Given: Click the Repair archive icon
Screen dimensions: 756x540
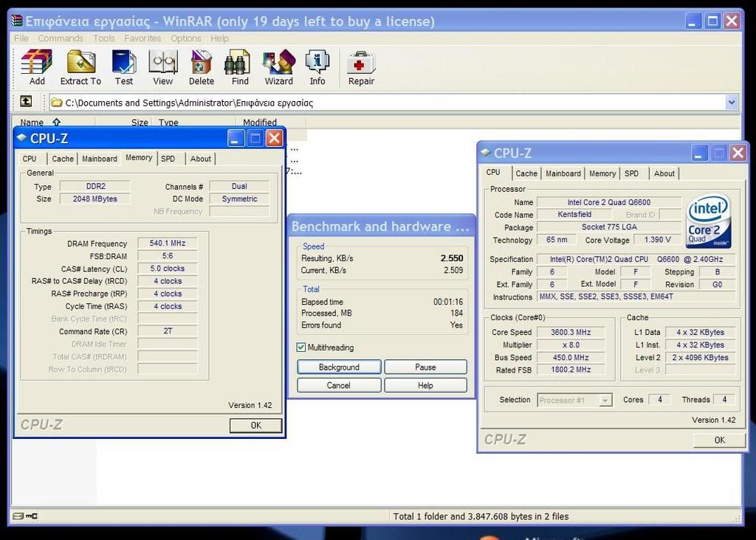Looking at the screenshot, I should 361,67.
